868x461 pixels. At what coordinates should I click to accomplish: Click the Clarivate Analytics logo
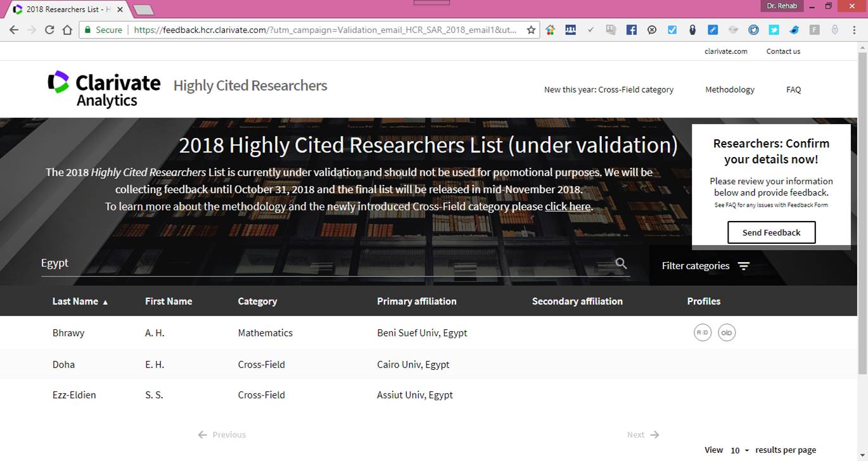pyautogui.click(x=104, y=89)
